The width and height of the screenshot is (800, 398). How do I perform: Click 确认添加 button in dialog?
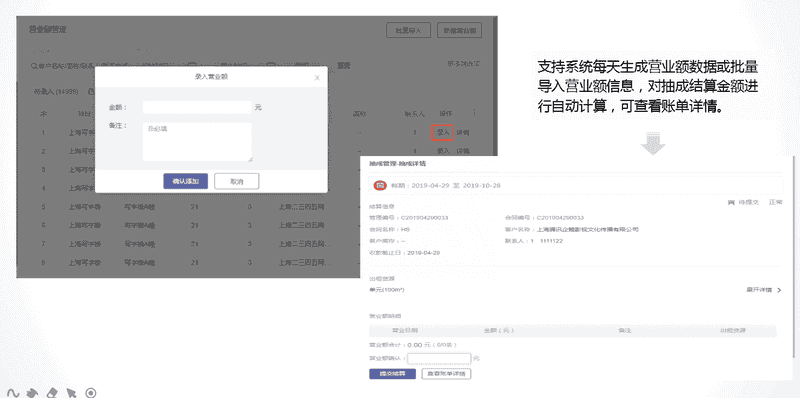coord(186,181)
